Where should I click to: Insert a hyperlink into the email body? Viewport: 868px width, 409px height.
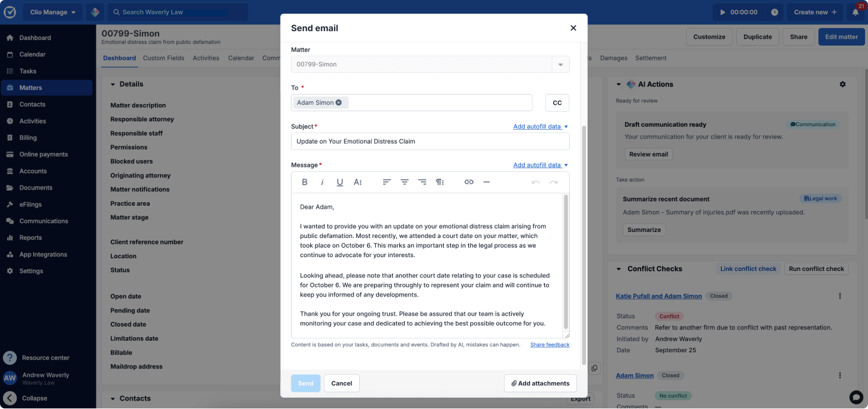pyautogui.click(x=469, y=182)
